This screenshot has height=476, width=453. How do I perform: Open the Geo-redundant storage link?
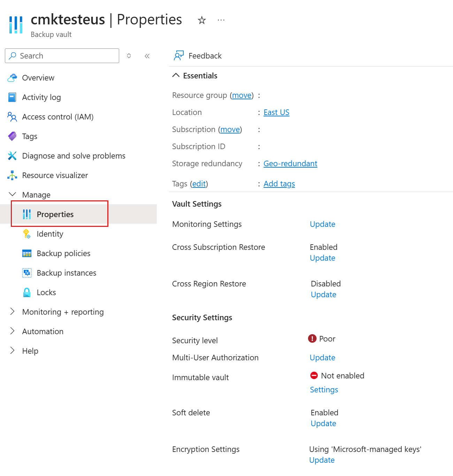290,163
